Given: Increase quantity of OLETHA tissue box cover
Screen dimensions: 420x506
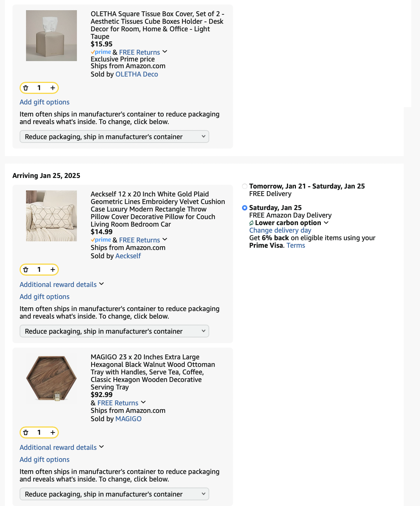Looking at the screenshot, I should [53, 88].
